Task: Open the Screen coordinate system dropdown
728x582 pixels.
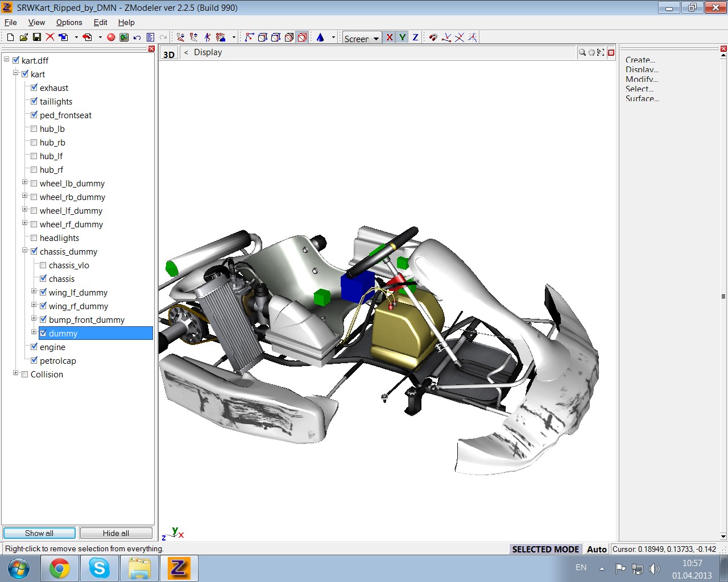Action: [376, 39]
